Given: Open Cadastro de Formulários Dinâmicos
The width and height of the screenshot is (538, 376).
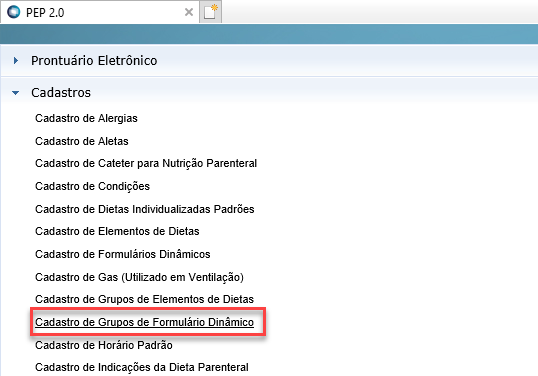Looking at the screenshot, I should (122, 254).
